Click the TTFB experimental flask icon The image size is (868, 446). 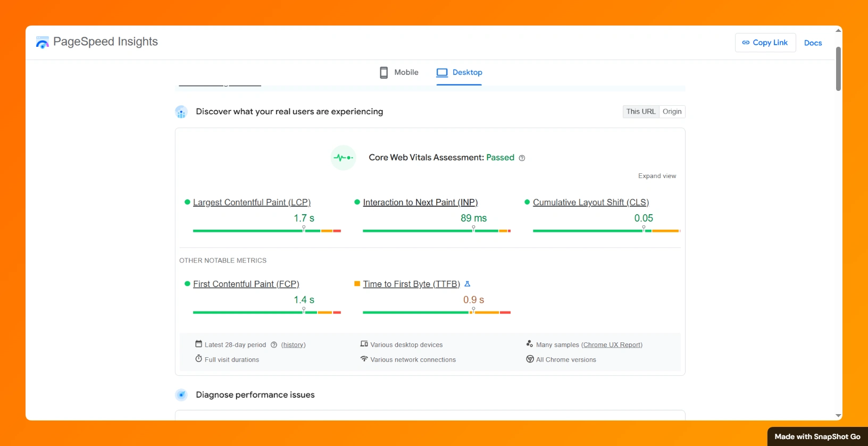click(468, 284)
